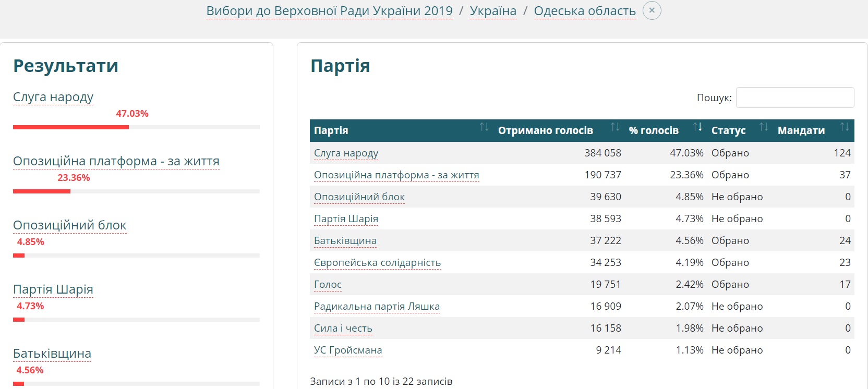Click Голос party link in table
This screenshot has width=868, height=389.
(x=328, y=285)
